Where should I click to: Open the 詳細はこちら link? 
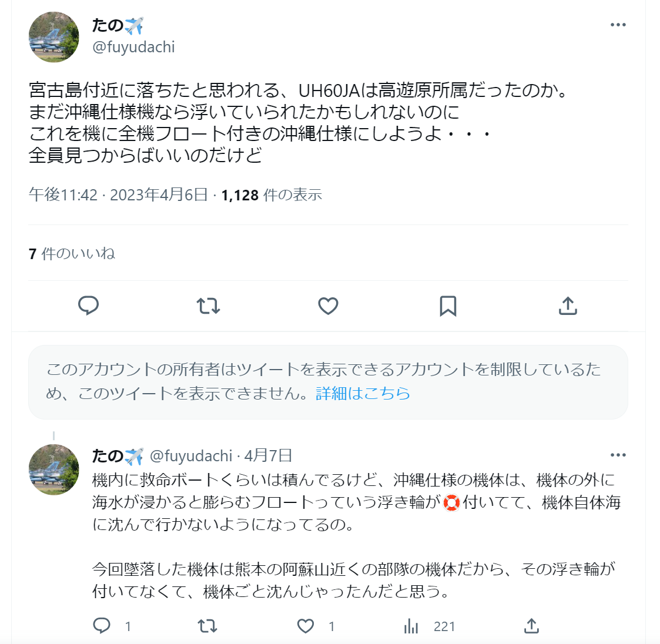363,393
